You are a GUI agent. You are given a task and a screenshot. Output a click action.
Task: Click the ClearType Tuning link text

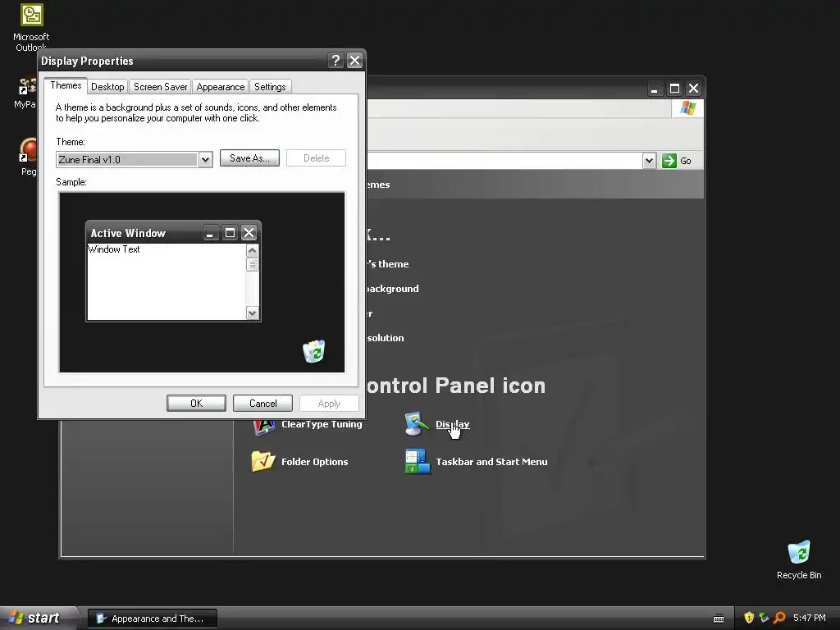tap(322, 424)
